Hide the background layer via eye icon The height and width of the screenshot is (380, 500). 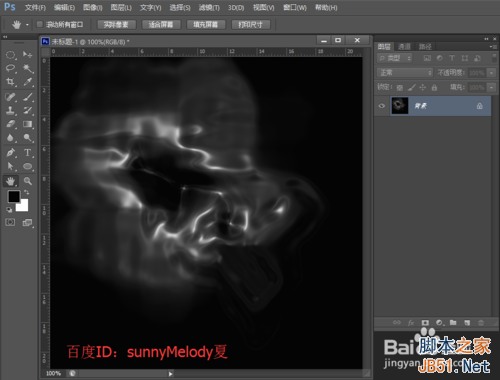[382, 106]
